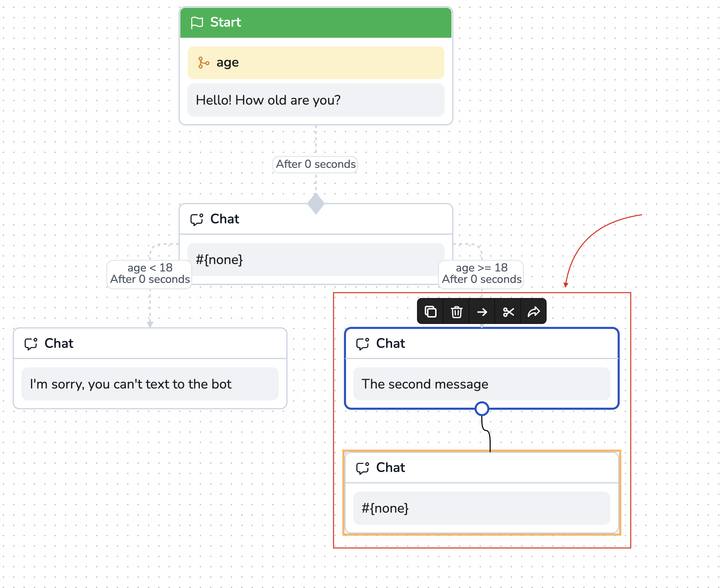This screenshot has height=588, width=727.
Task: Delete node using the trash icon
Action: [456, 311]
